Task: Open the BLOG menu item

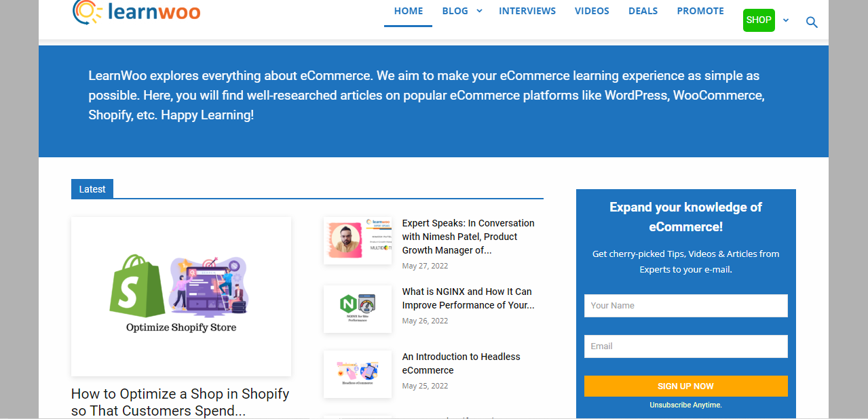Action: point(454,11)
